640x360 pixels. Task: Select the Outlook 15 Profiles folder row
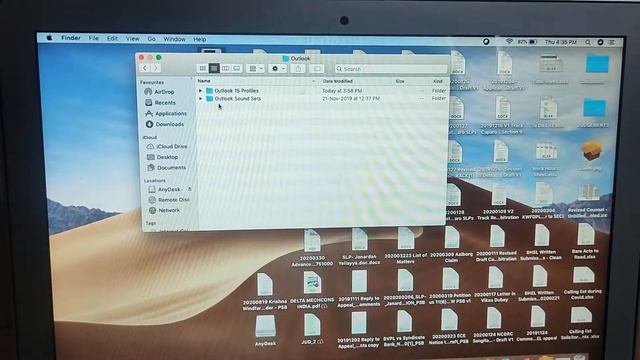322,91
